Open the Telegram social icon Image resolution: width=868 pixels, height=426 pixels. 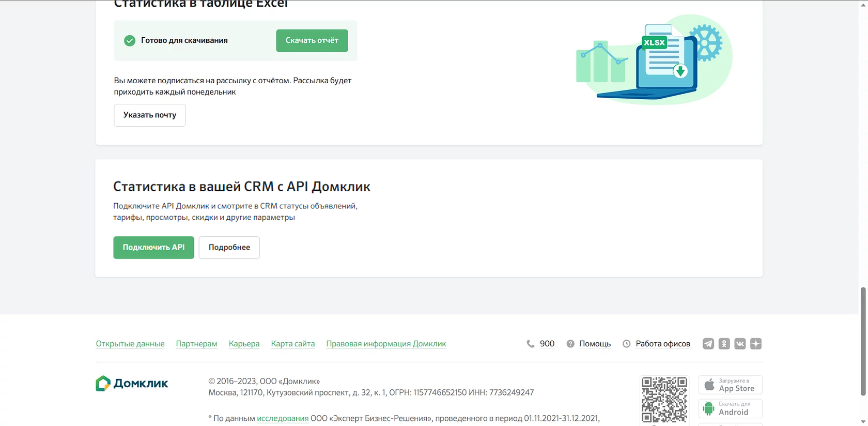coord(708,344)
